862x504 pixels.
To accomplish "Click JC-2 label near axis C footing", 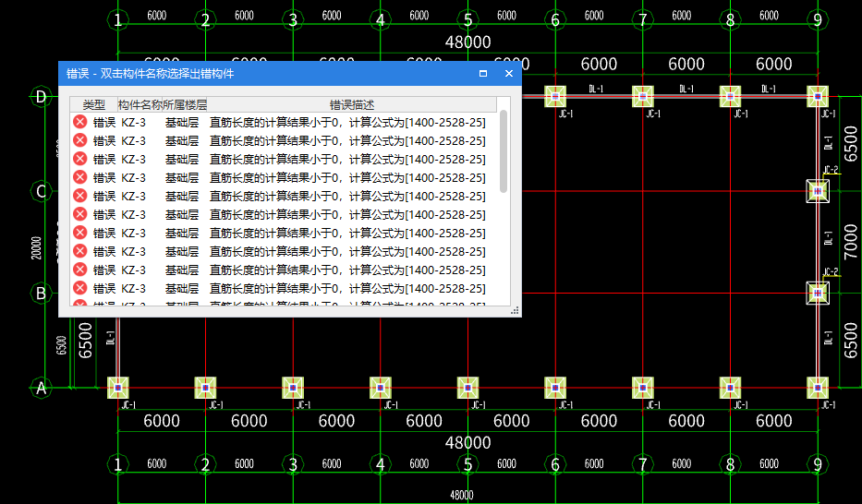I will [x=831, y=170].
